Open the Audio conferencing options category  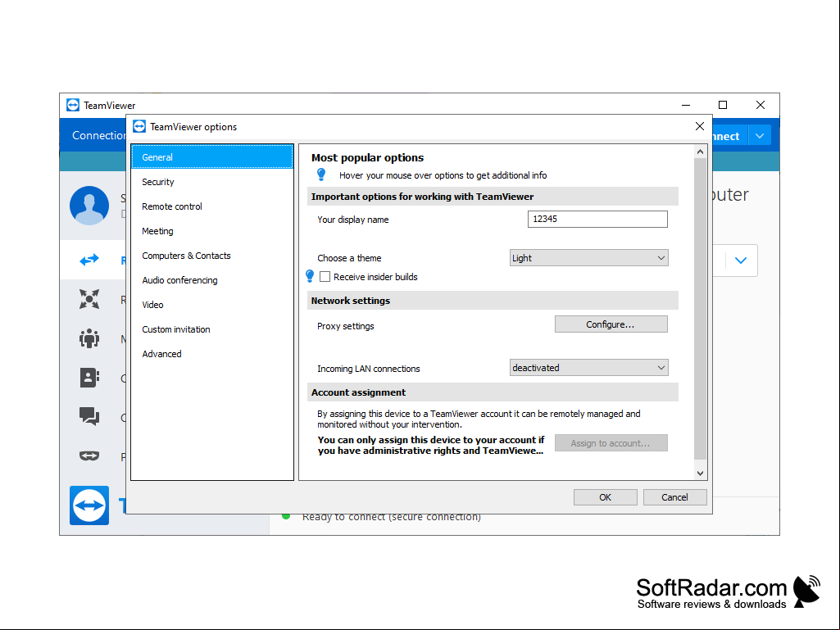(212, 280)
